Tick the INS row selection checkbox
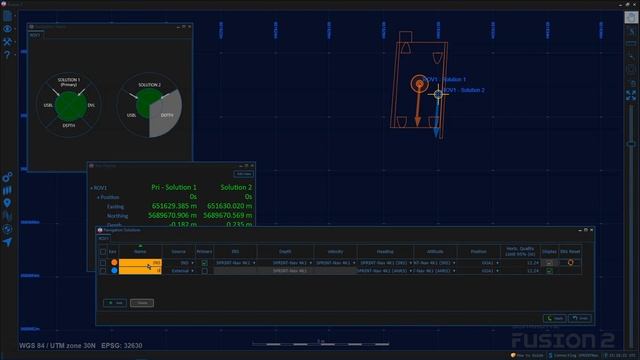 (x=103, y=263)
